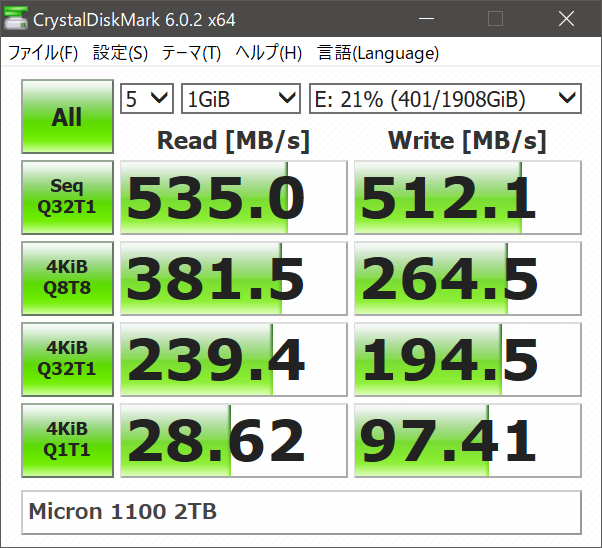Close the CrystalDiskMark window
The image size is (602, 548).
(566, 18)
